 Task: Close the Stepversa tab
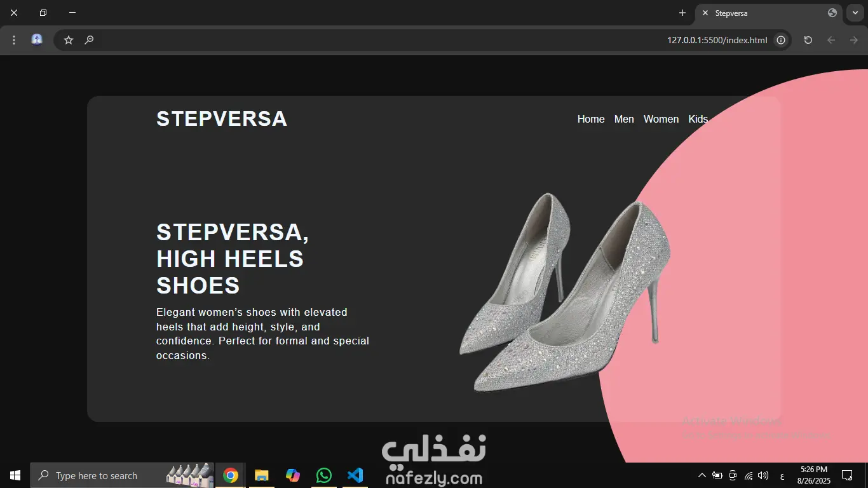pos(705,13)
